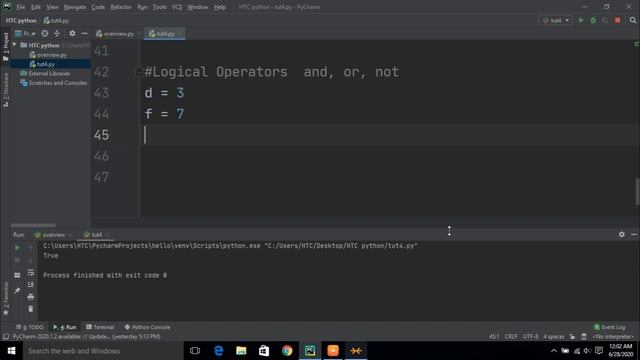Click the scroll to end icon in Run panel
Image resolution: width=640 pixels, height=360 pixels.
(31, 284)
